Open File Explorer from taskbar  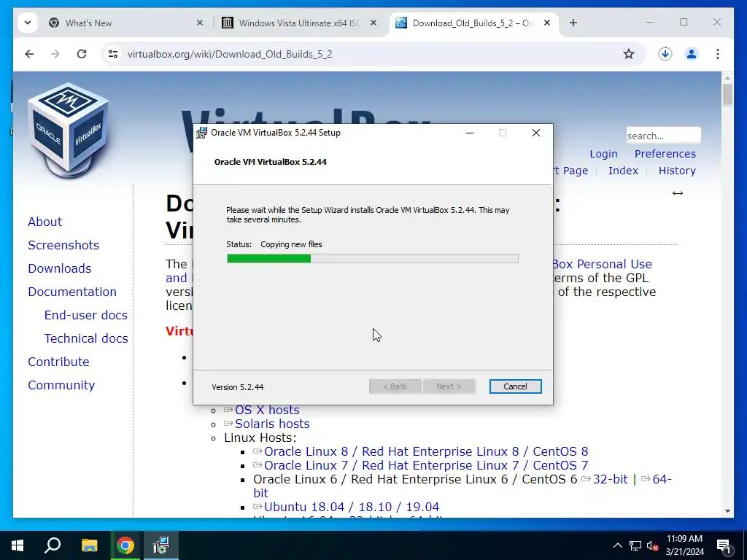(89, 545)
